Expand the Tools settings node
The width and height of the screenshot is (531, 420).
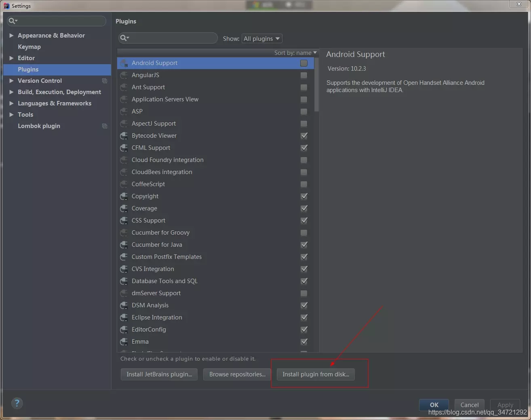[x=11, y=115]
